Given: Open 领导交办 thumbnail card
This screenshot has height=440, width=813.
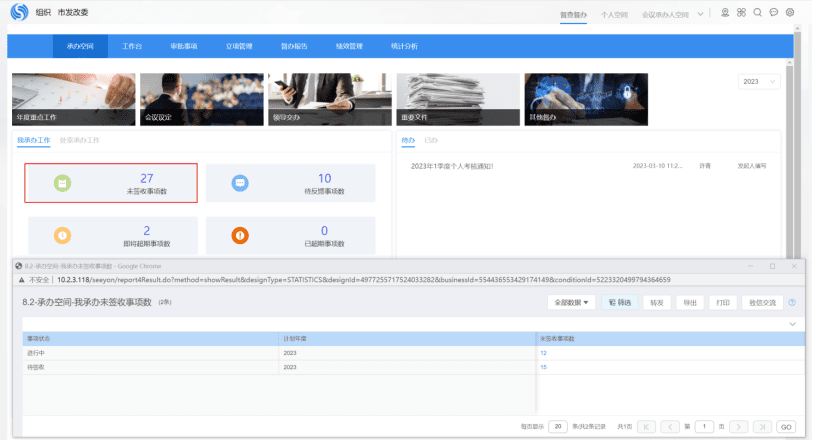Looking at the screenshot, I should point(330,100).
